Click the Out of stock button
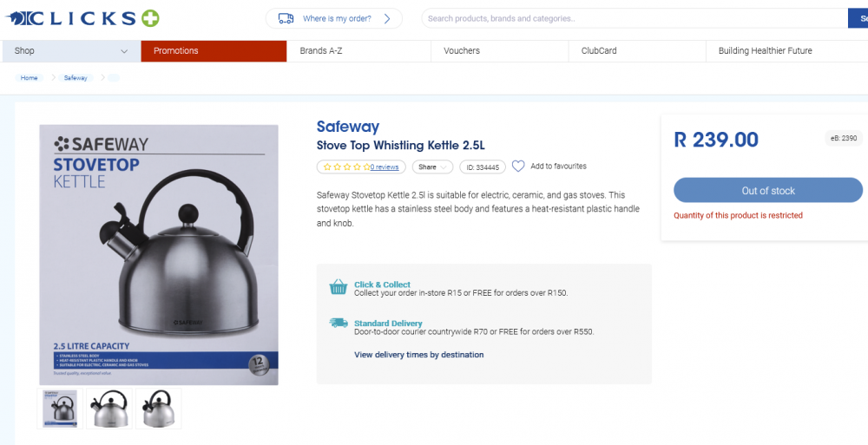The width and height of the screenshot is (868, 445). coord(768,190)
